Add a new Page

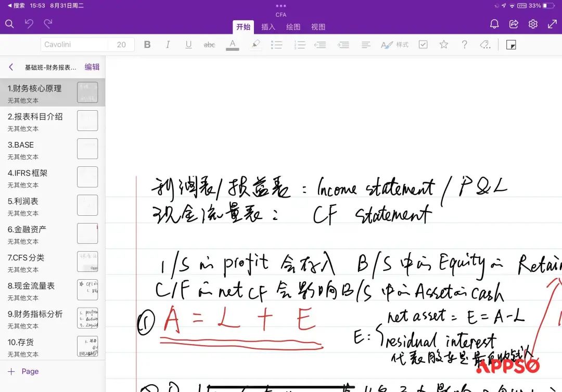point(24,371)
